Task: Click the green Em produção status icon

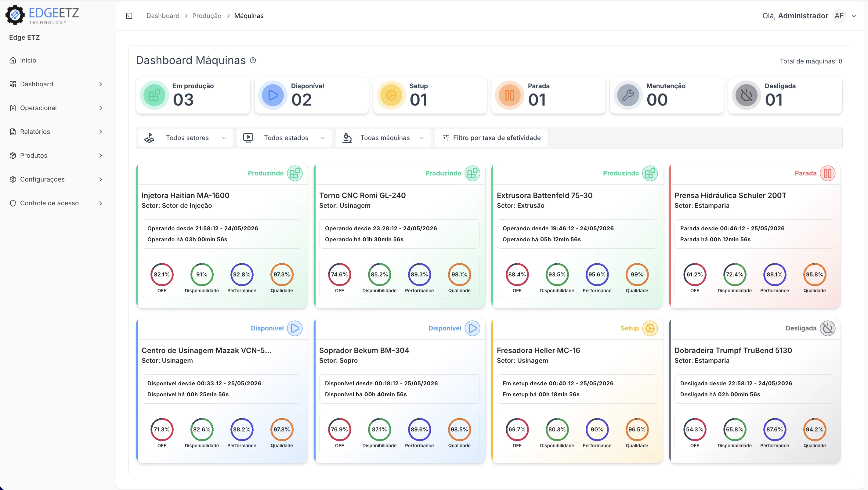Action: [x=154, y=95]
